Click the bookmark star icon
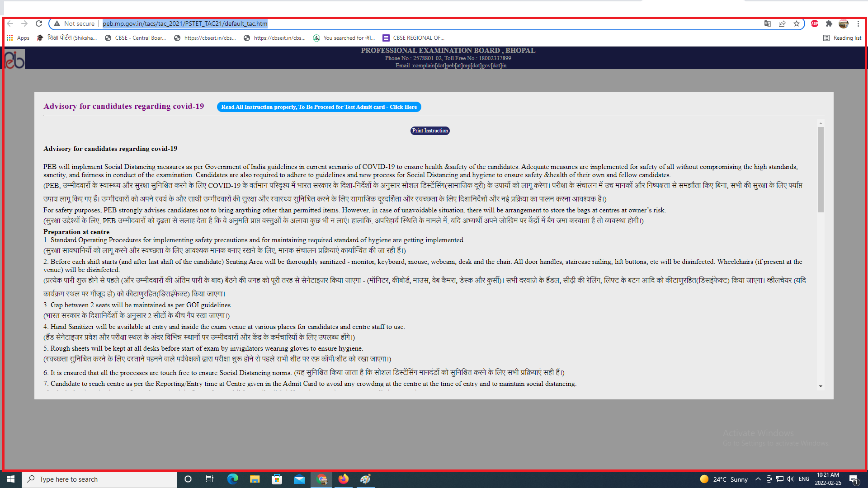This screenshot has height=488, width=868. 797,23
